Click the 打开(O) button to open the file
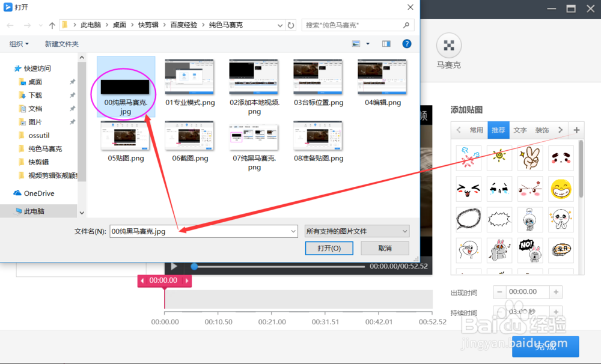 pyautogui.click(x=329, y=247)
